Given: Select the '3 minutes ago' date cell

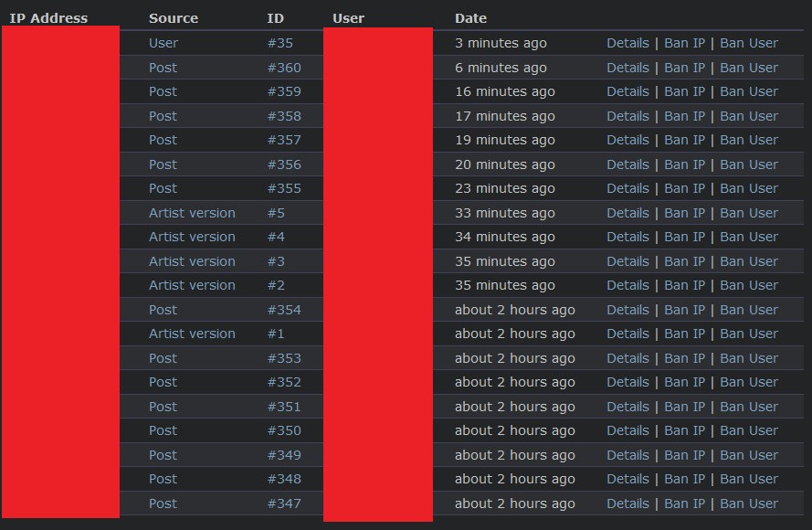Looking at the screenshot, I should (x=501, y=43).
